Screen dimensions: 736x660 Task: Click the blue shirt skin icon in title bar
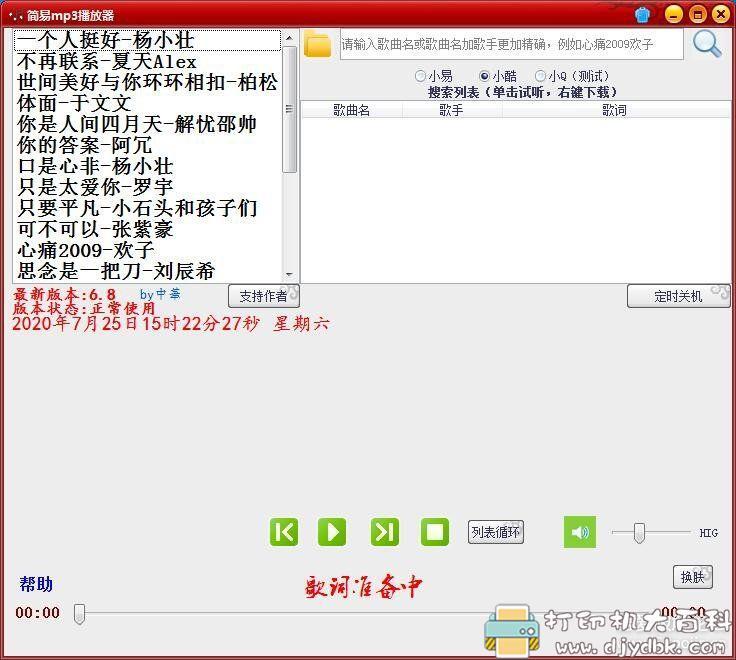(642, 15)
